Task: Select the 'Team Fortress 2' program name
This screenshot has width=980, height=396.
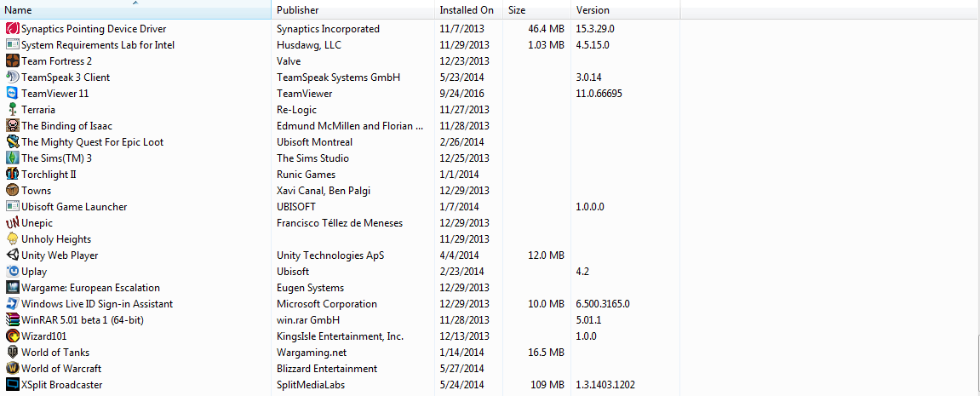Action: tap(57, 61)
